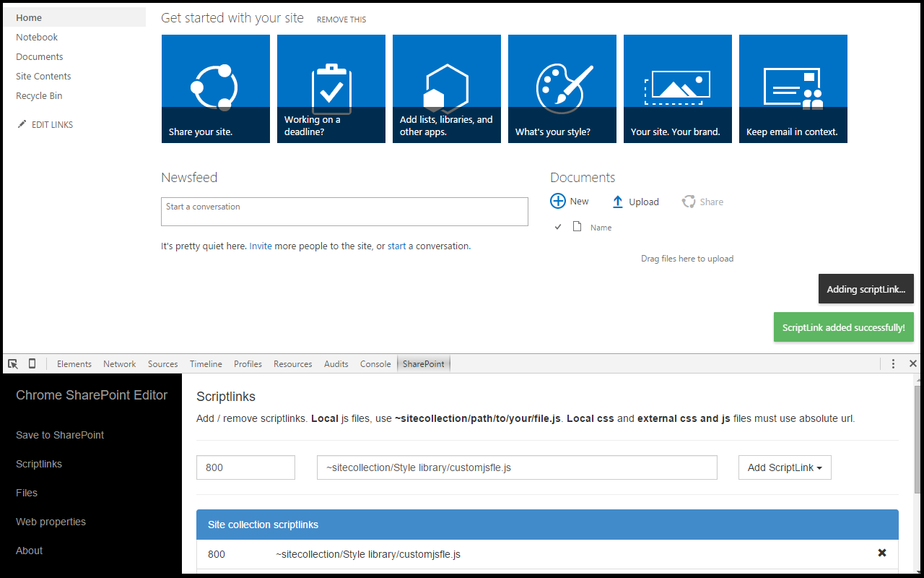Switch to the Profiles DevTools tab
This screenshot has height=578, width=924.
click(x=248, y=364)
